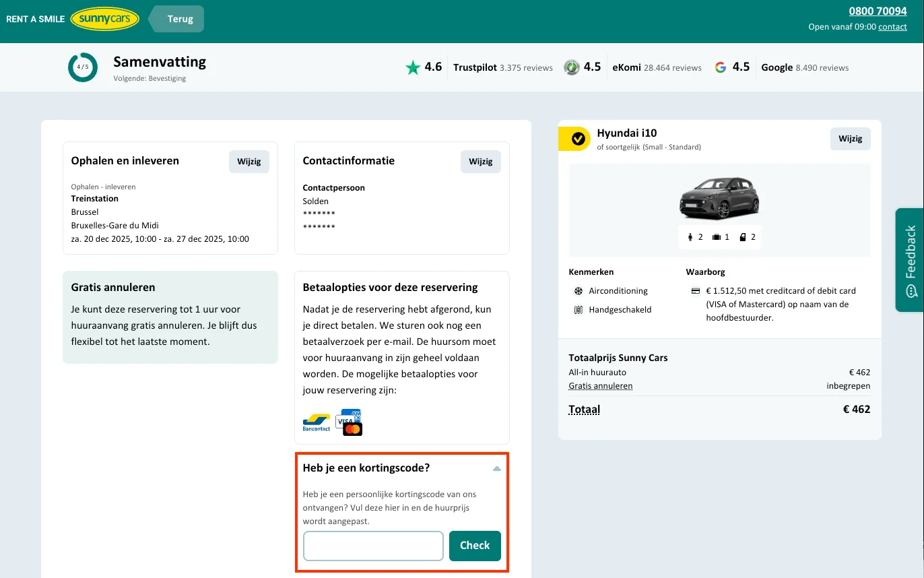
Task: Call via the 0800 70094 phone link
Action: tap(878, 11)
